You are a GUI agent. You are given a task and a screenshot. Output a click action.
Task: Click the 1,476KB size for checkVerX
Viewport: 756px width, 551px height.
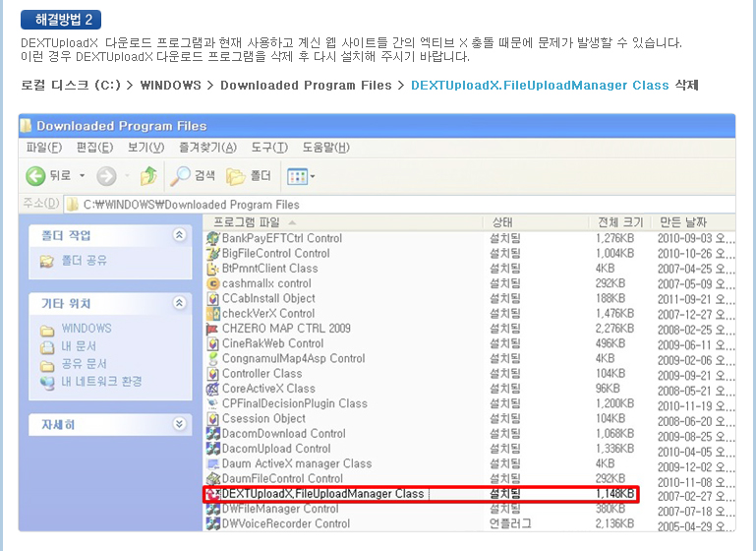coord(614,314)
